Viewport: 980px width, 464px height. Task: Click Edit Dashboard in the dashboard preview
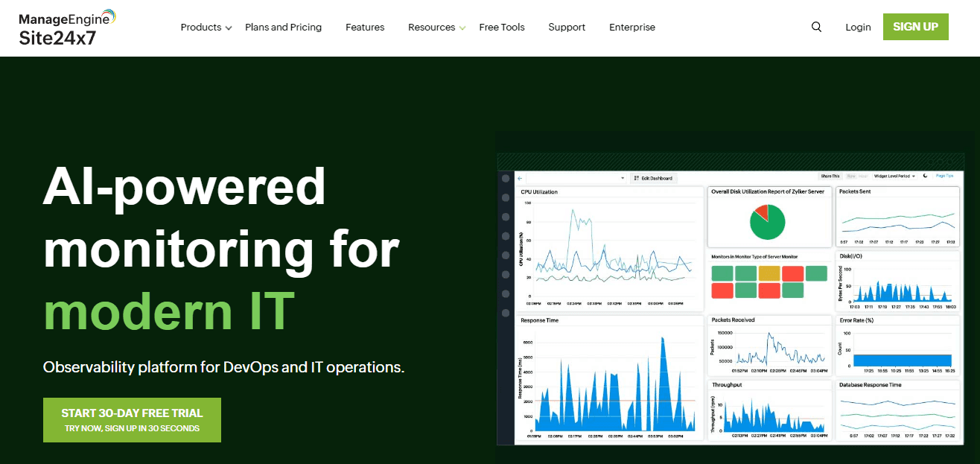(x=654, y=178)
